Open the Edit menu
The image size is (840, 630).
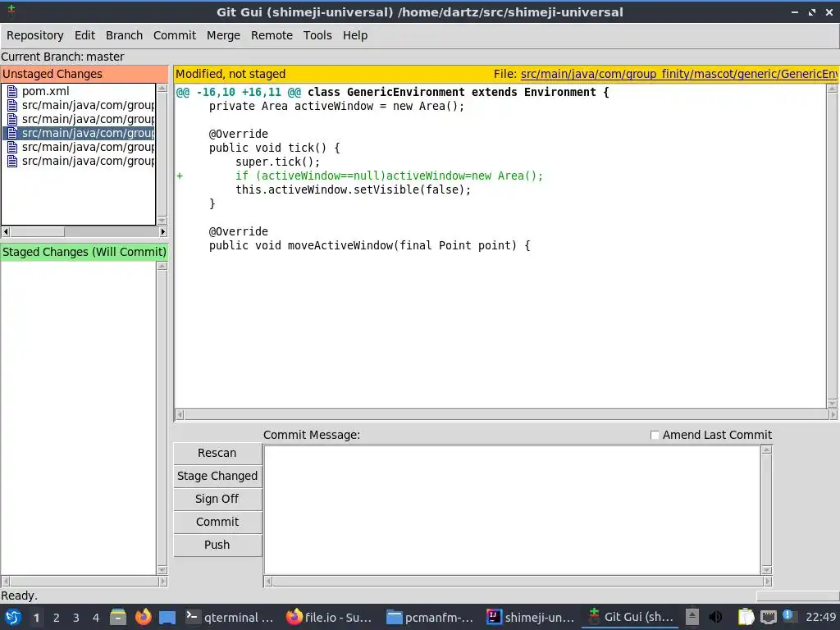click(x=84, y=35)
